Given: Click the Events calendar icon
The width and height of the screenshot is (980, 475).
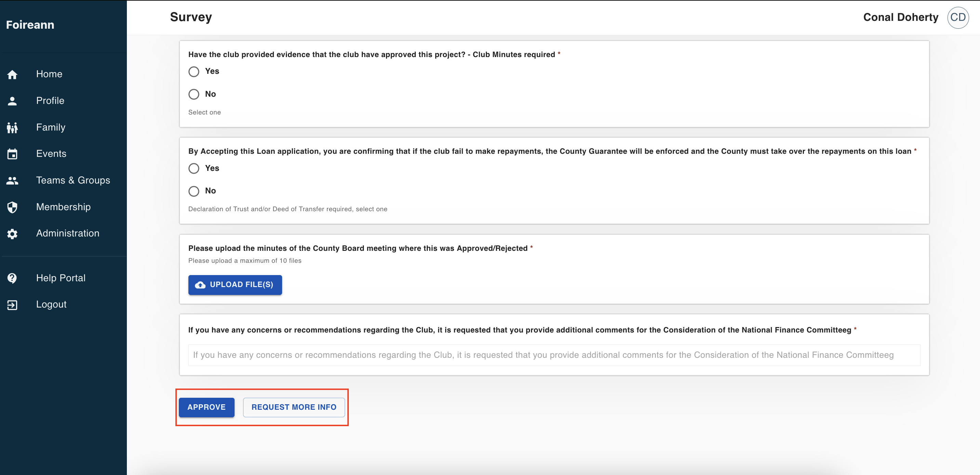Looking at the screenshot, I should [12, 154].
